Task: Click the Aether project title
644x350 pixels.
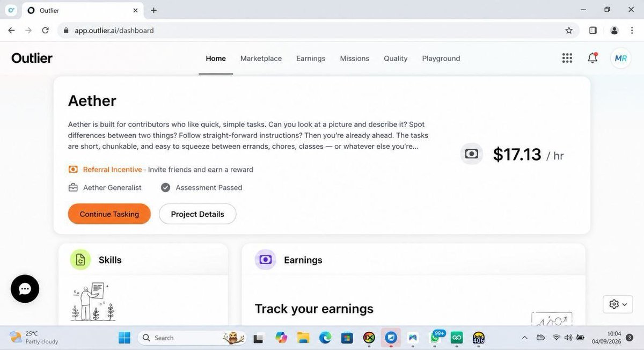Action: pyautogui.click(x=92, y=101)
